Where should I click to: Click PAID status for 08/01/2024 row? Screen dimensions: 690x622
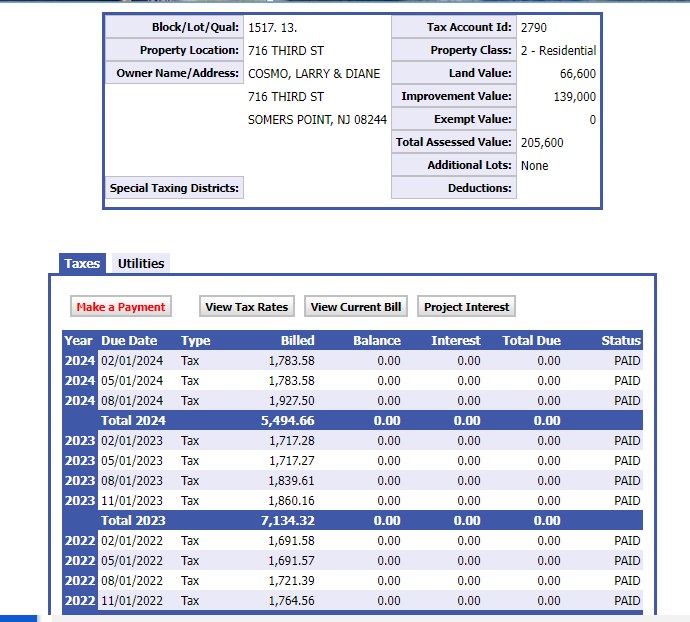(627, 401)
